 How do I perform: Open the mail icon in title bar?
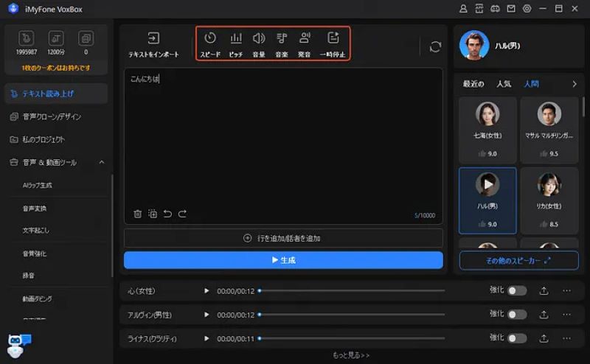coord(511,9)
